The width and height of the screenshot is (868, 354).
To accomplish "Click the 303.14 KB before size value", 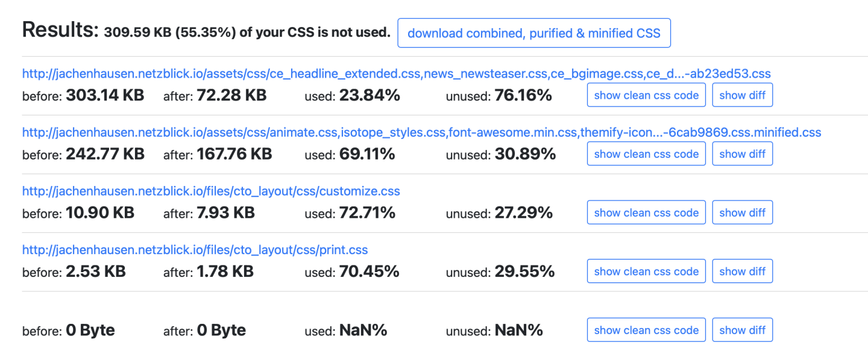I will click(105, 95).
